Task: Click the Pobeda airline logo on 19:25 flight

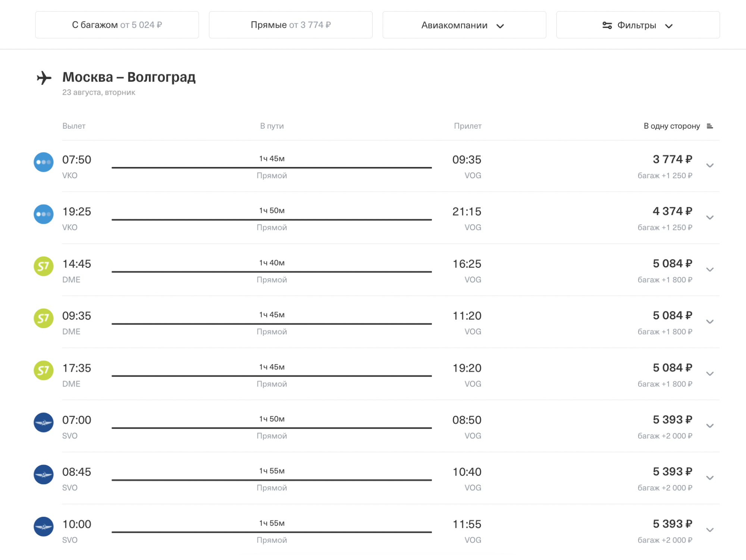Action: tap(44, 214)
